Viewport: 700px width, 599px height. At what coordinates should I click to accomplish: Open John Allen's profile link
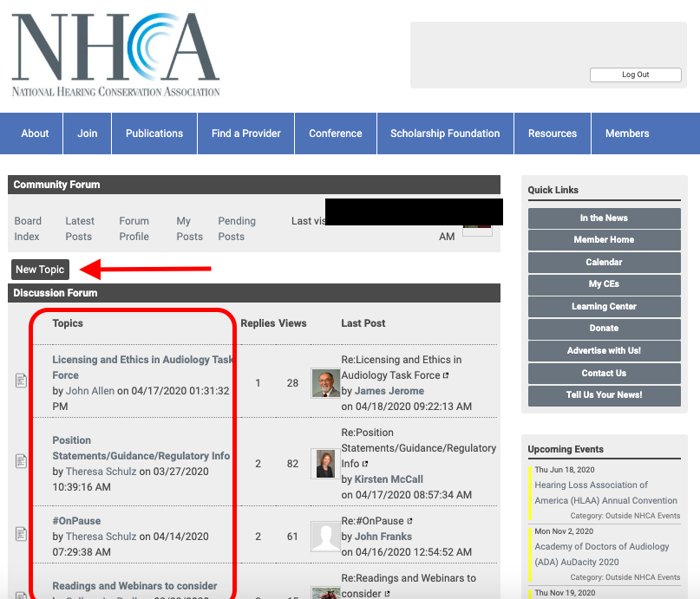click(90, 391)
